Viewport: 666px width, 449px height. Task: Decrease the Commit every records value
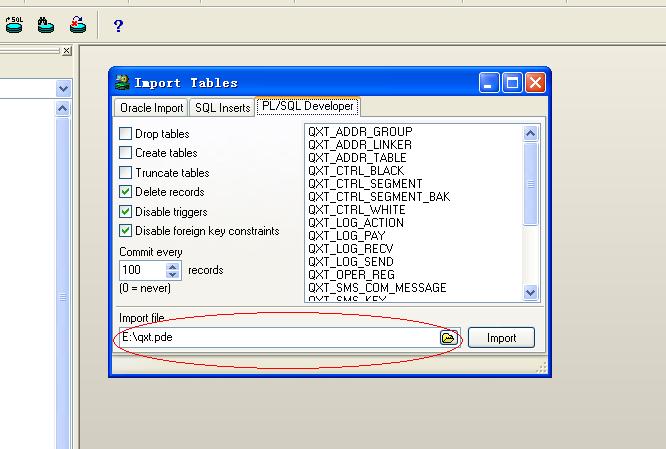click(173, 275)
